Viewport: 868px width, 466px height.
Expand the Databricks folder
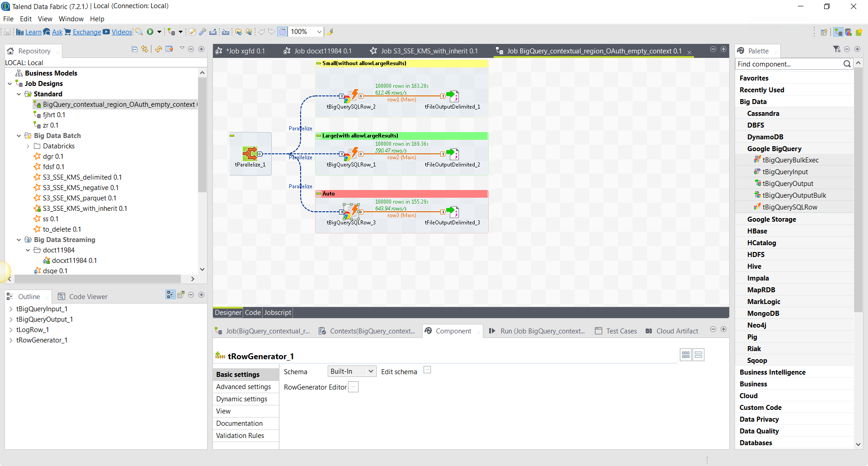tap(28, 146)
